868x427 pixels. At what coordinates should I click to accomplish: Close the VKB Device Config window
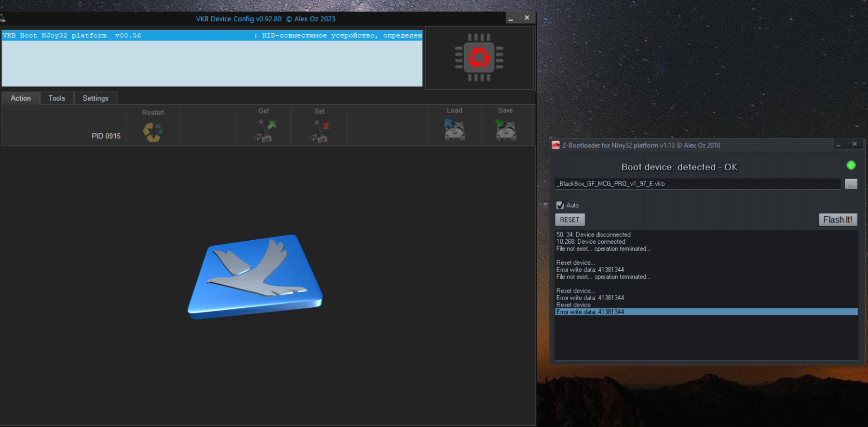click(x=527, y=18)
